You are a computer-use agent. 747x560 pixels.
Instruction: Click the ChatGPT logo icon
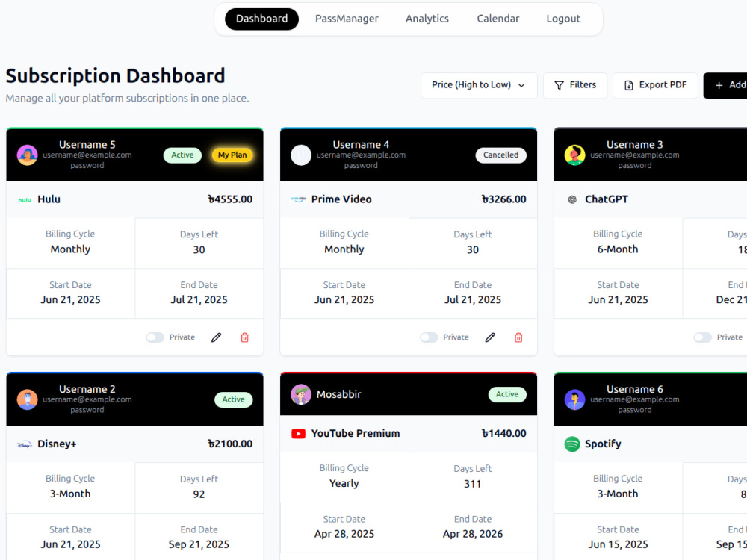pyautogui.click(x=572, y=199)
